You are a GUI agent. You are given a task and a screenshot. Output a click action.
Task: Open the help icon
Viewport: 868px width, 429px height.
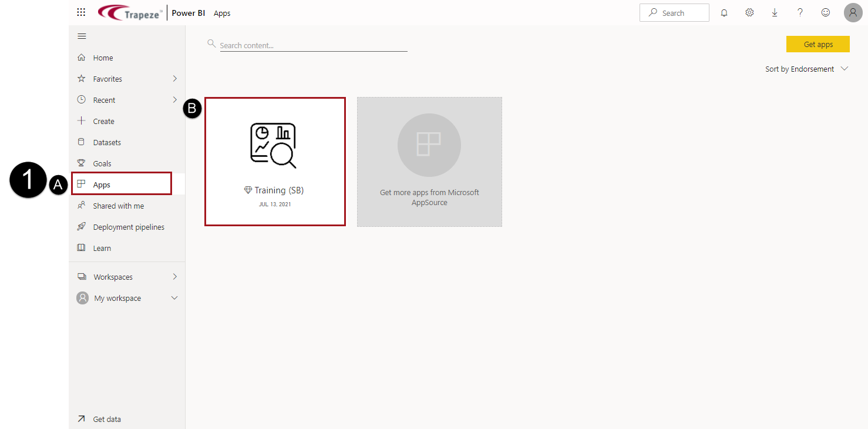800,12
